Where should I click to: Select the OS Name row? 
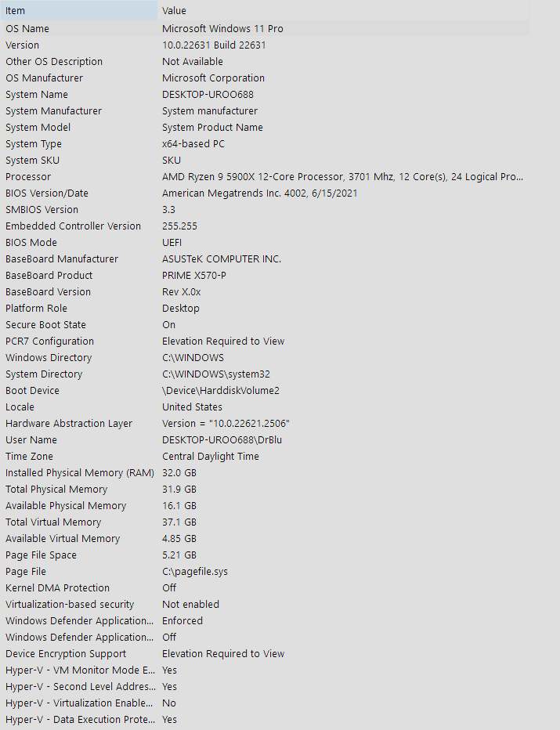pos(265,28)
